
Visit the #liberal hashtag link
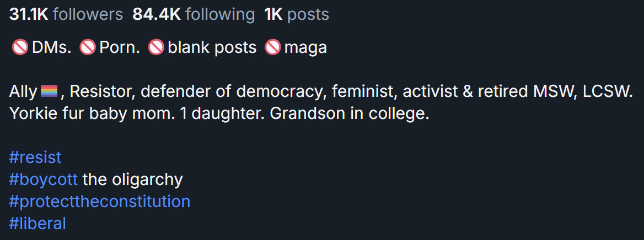click(x=37, y=223)
